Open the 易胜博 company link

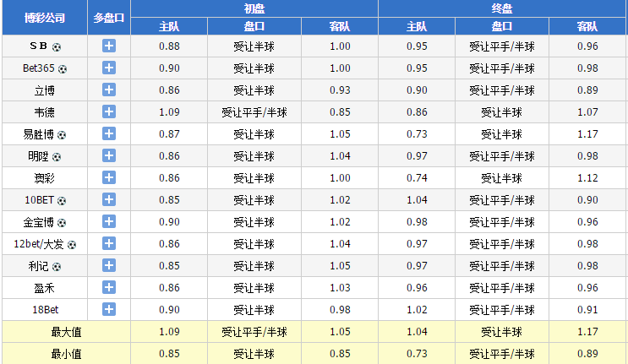pyautogui.click(x=39, y=133)
